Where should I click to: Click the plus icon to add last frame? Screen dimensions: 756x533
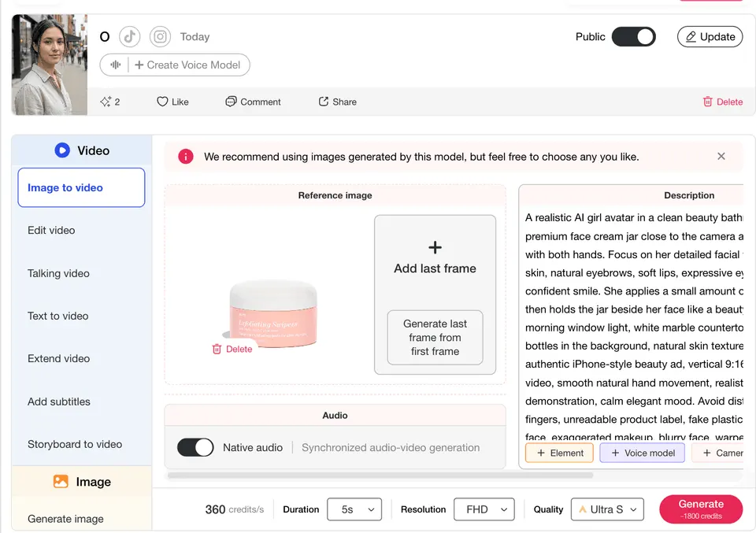pyautogui.click(x=435, y=247)
